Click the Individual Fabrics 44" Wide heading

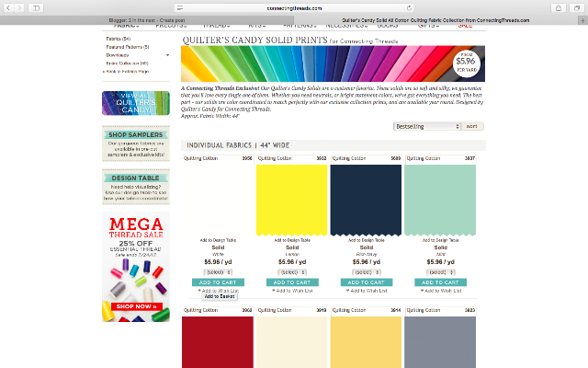[238, 145]
